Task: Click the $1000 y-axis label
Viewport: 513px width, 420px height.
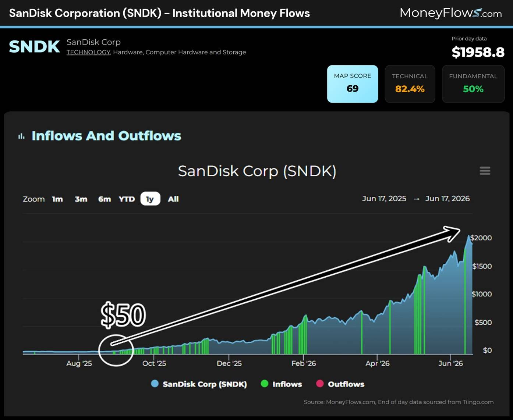Action: (482, 294)
